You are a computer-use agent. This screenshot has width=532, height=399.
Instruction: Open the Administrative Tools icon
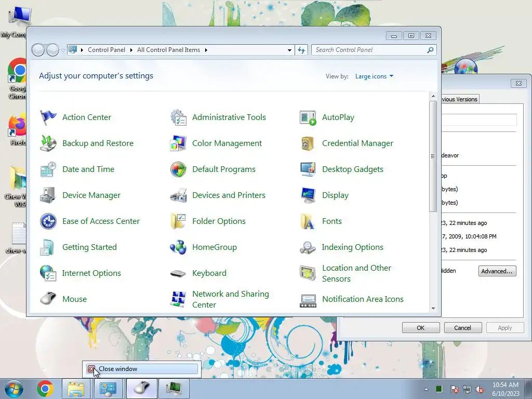coord(178,117)
